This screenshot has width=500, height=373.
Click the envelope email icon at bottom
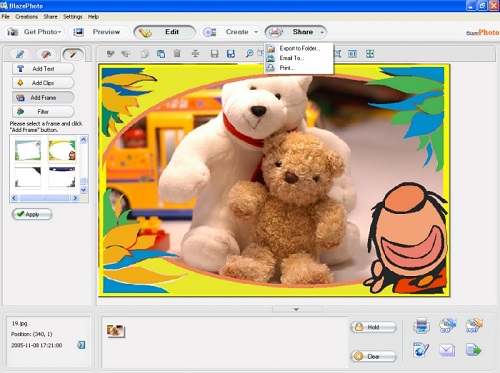point(447,350)
